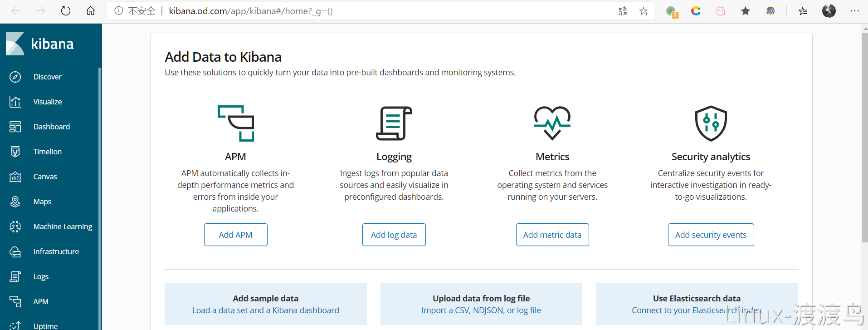Select Uptime in the sidebar menu

46,326
